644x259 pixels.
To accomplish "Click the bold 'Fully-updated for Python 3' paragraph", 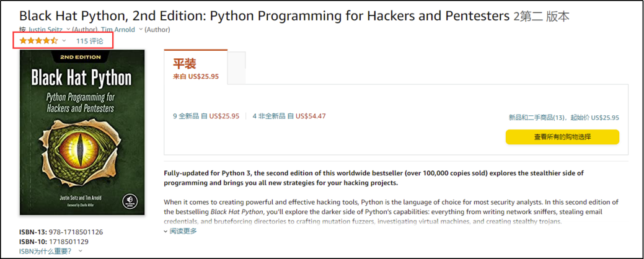I will [374, 178].
